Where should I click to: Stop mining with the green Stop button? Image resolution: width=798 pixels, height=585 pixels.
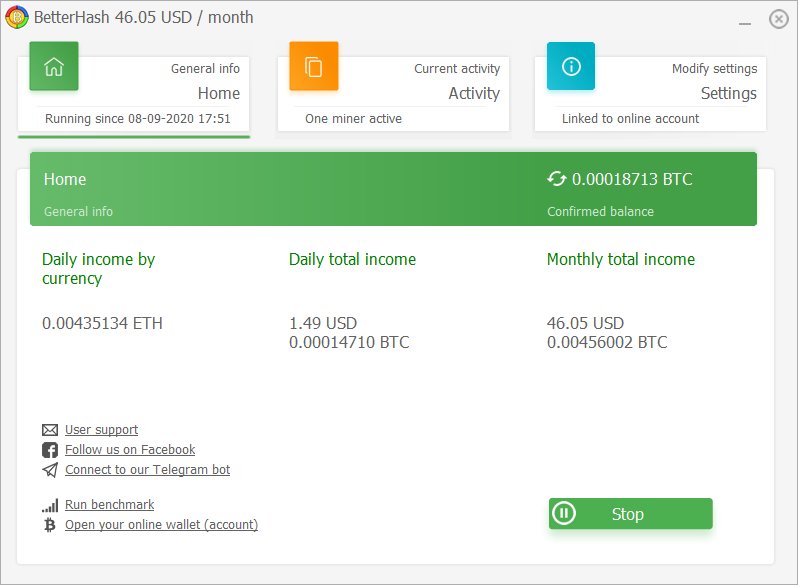coord(631,514)
